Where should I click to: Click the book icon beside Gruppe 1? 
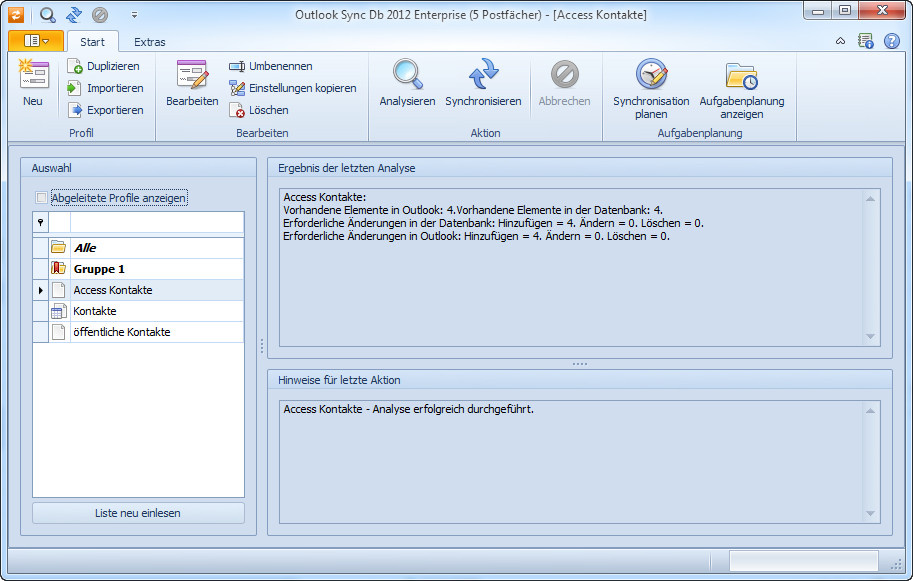tap(58, 268)
